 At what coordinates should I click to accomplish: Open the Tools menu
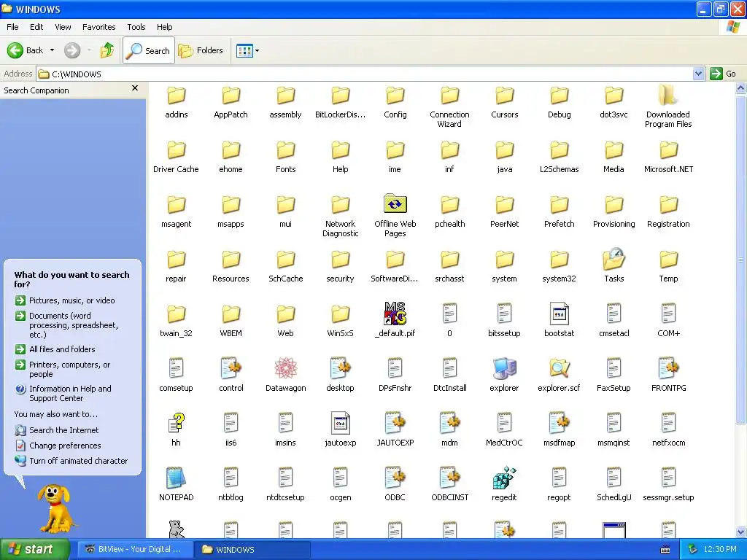(x=136, y=27)
